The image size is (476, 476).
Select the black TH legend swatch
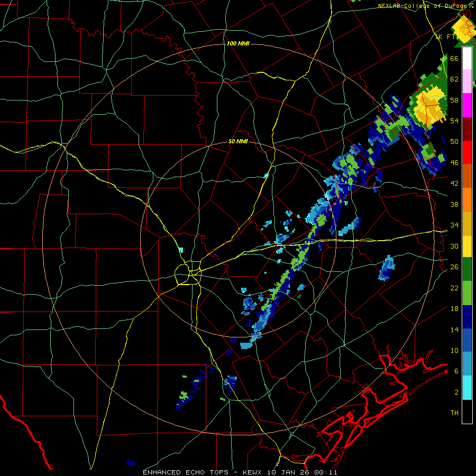point(467,411)
